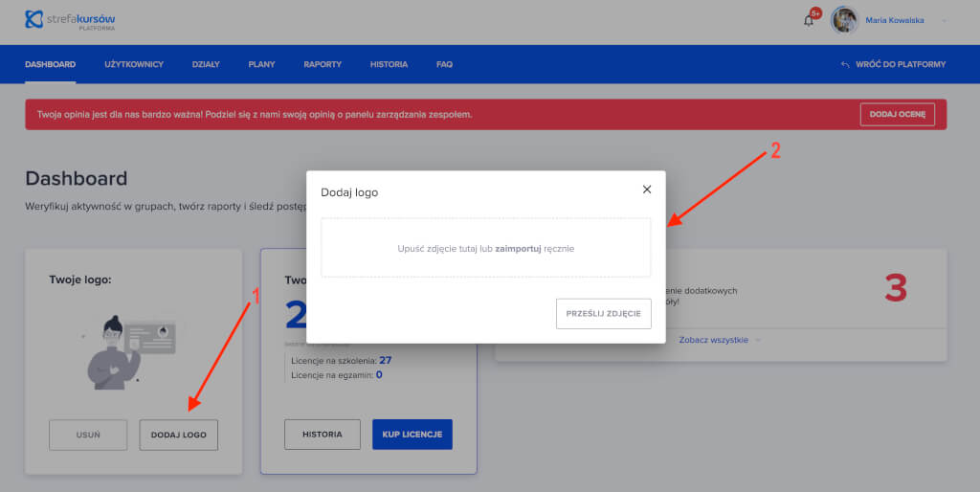Expand the Zobacz wszystkie chevron

758,340
